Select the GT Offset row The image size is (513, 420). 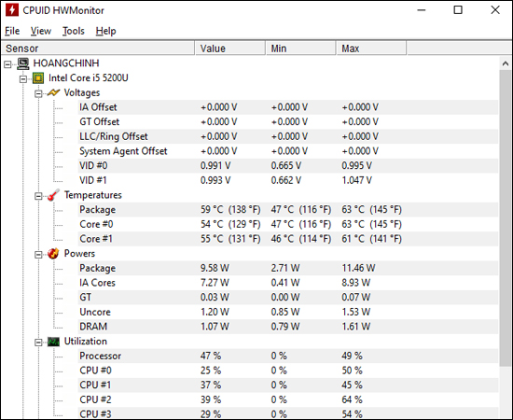(x=288, y=121)
